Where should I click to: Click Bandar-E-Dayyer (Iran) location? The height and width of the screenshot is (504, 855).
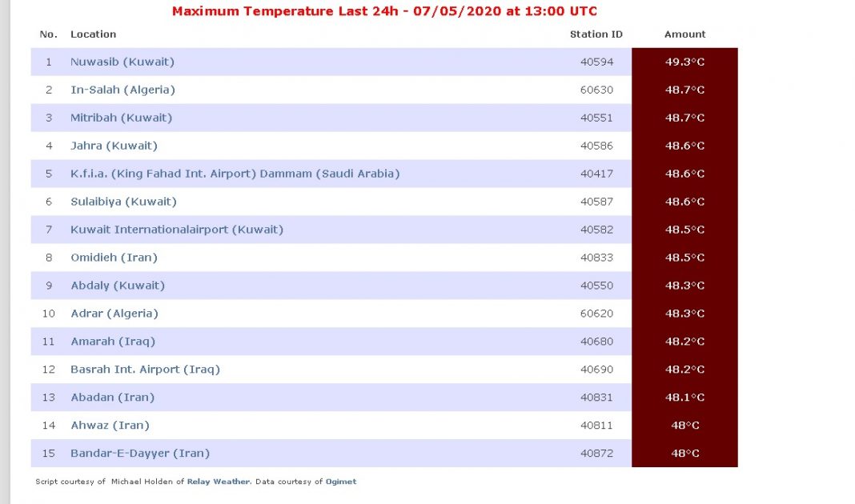pyautogui.click(x=140, y=454)
